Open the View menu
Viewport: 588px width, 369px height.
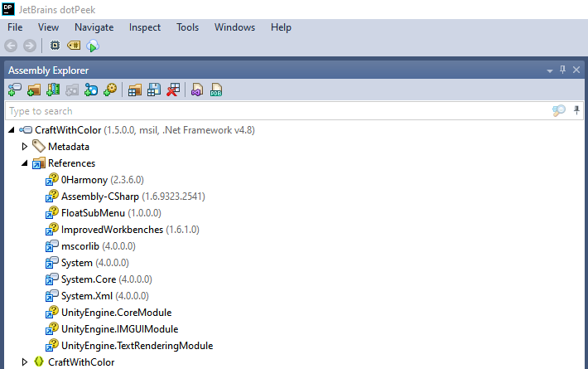48,27
